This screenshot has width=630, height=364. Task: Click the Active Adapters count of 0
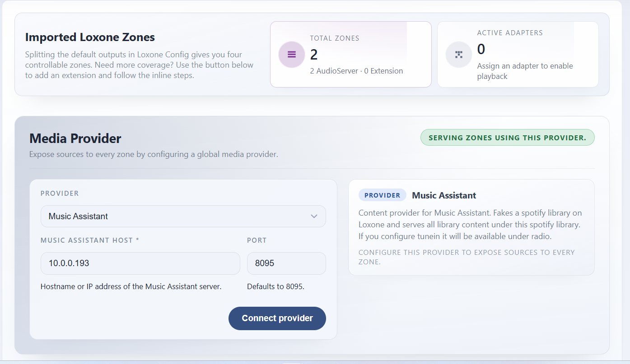[481, 49]
